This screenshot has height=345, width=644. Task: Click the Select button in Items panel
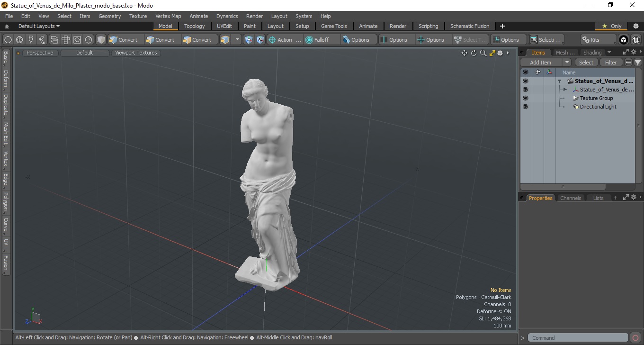coord(586,63)
